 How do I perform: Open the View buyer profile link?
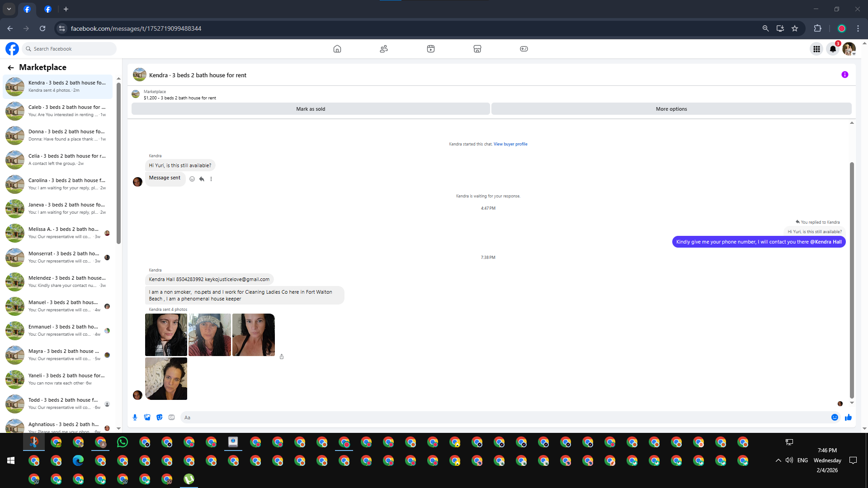coord(510,144)
